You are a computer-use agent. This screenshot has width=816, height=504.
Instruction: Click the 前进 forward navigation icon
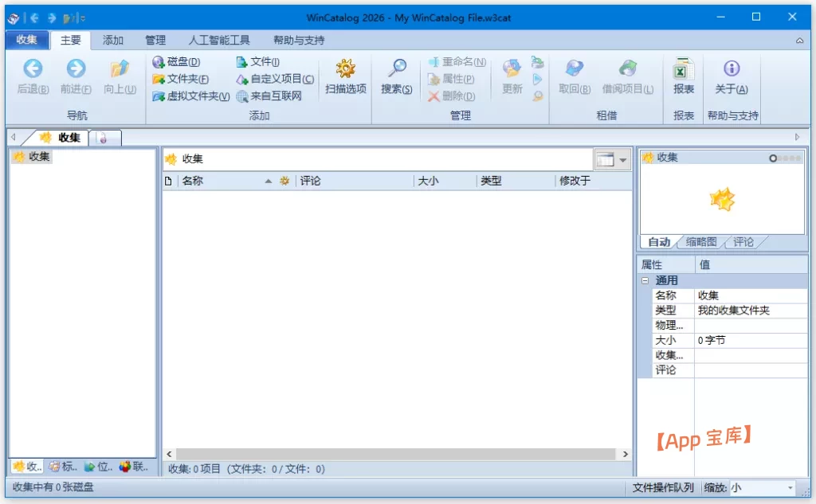point(76,68)
